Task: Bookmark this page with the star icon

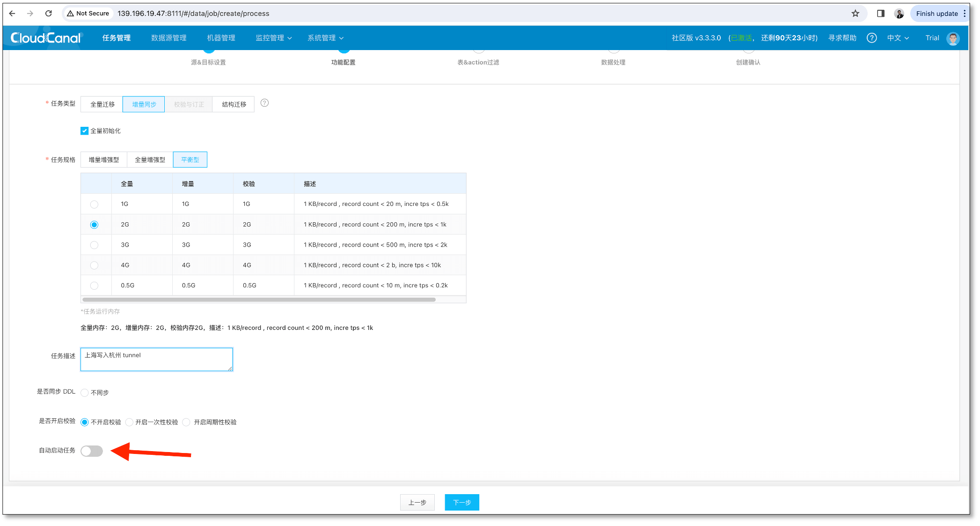Action: coord(856,14)
